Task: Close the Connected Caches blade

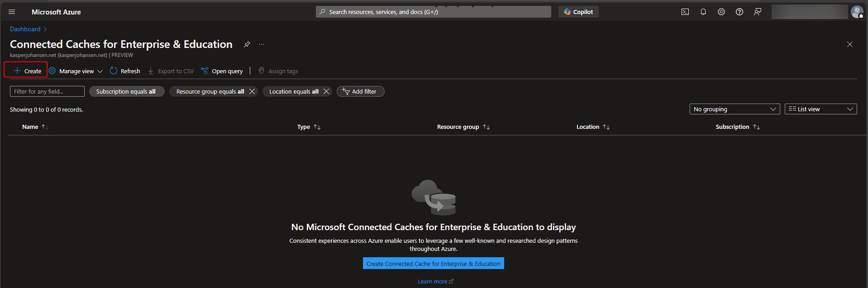Action: pyautogui.click(x=850, y=44)
